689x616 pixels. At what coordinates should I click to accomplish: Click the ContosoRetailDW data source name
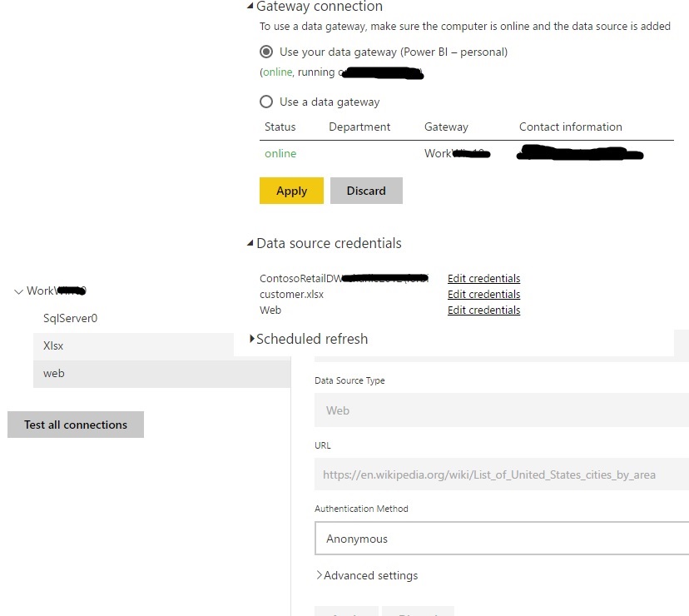(344, 278)
